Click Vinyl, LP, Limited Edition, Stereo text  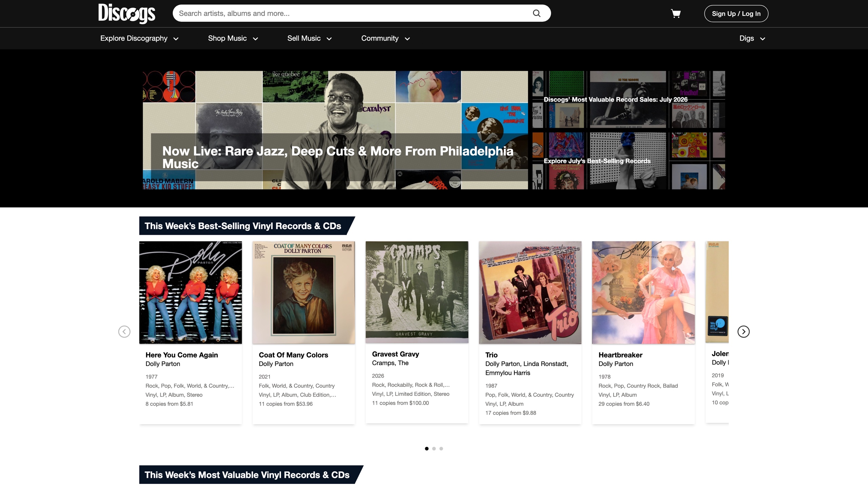pos(411,394)
